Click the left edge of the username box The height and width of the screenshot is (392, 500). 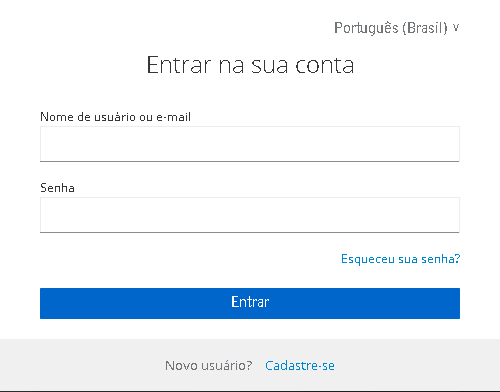tap(45, 144)
